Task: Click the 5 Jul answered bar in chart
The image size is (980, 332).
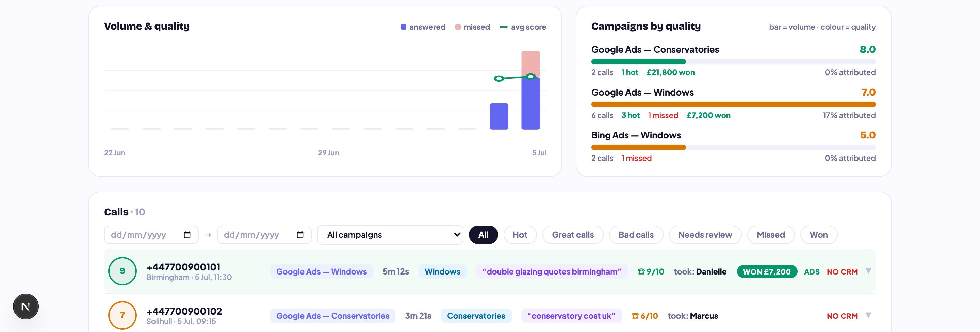Action: click(530, 103)
